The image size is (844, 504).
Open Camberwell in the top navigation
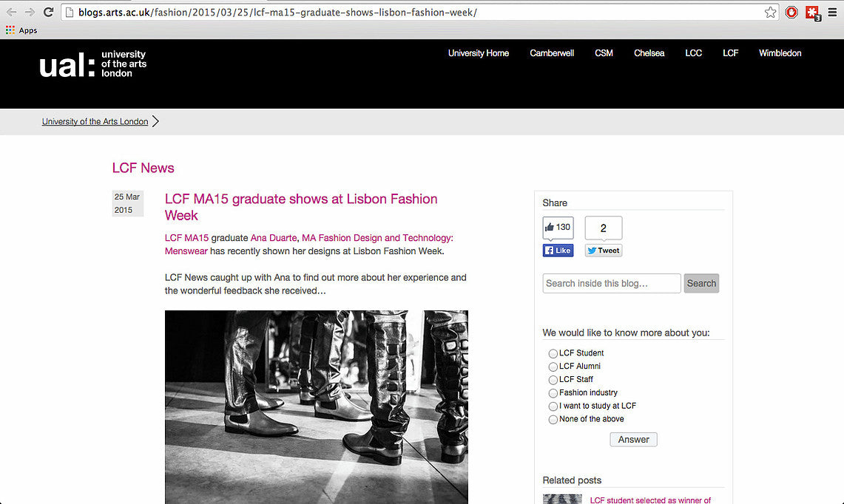552,53
